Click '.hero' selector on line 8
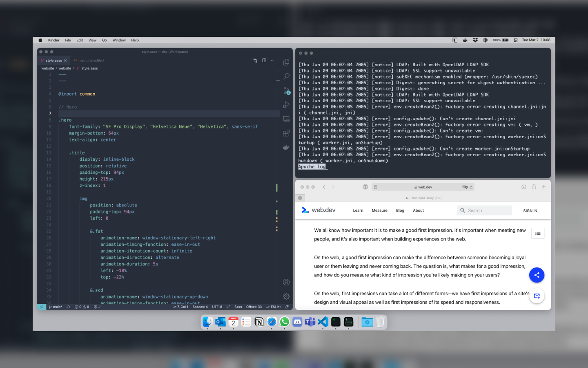Viewport: 588px width, 368px height. point(65,120)
